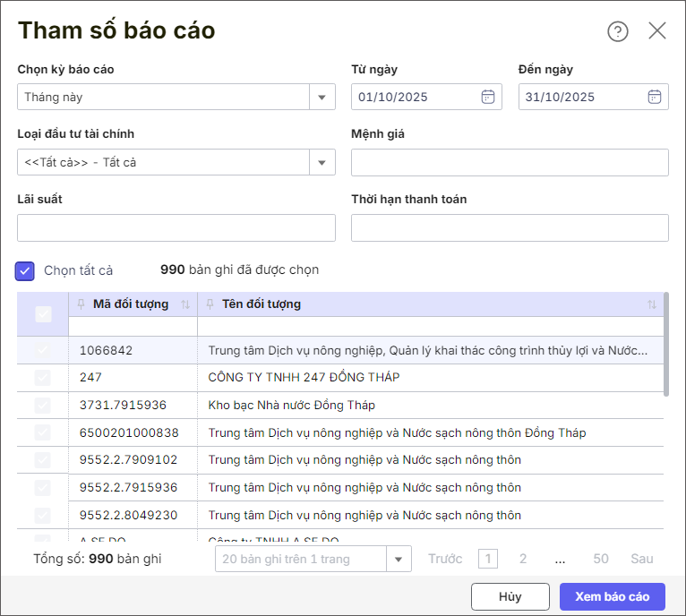Open calendar picker for Từ ngày
Viewport: 686px width, 616px height.
(488, 97)
